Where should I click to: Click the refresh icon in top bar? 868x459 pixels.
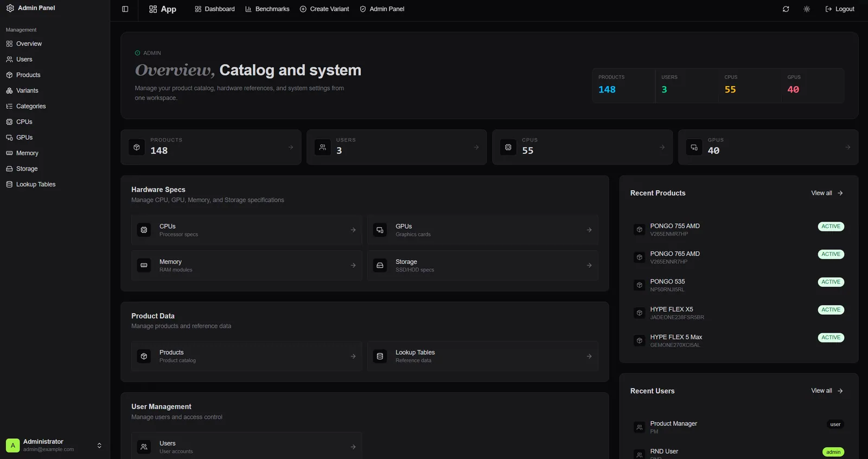(786, 9)
